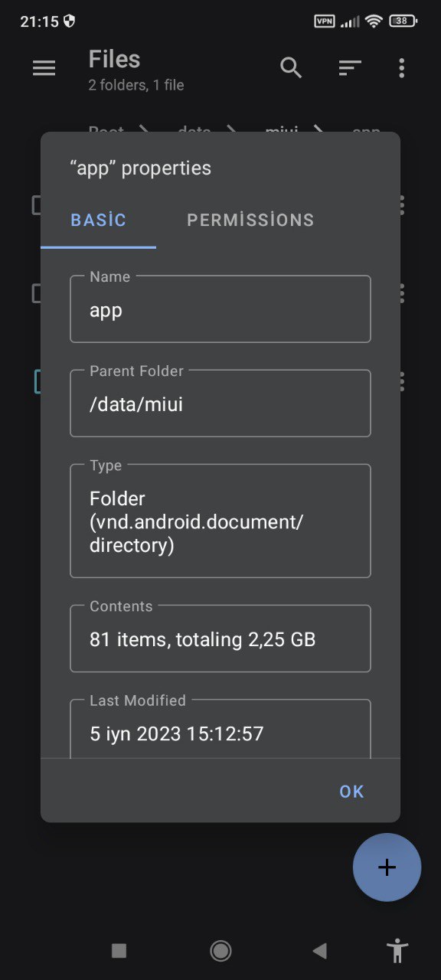Image resolution: width=441 pixels, height=980 pixels.
Task: Tap the Files title in header
Action: [114, 59]
